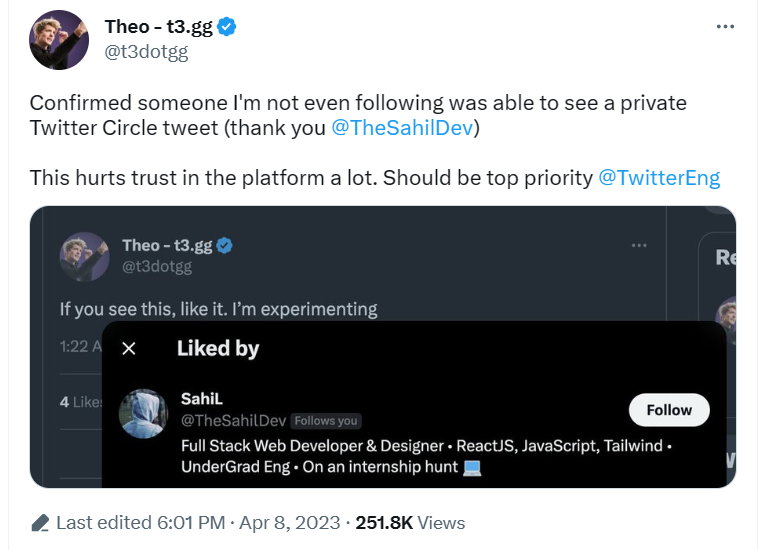Click the @t3dotgg handle under the name
The height and width of the screenshot is (550, 784).
(146, 51)
